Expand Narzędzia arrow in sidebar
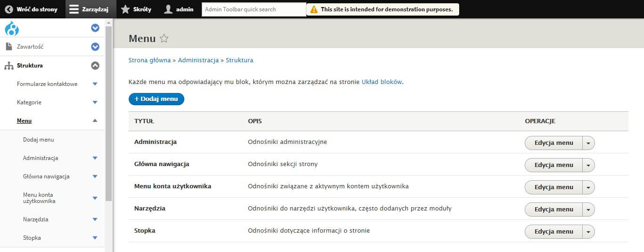 tap(95, 219)
